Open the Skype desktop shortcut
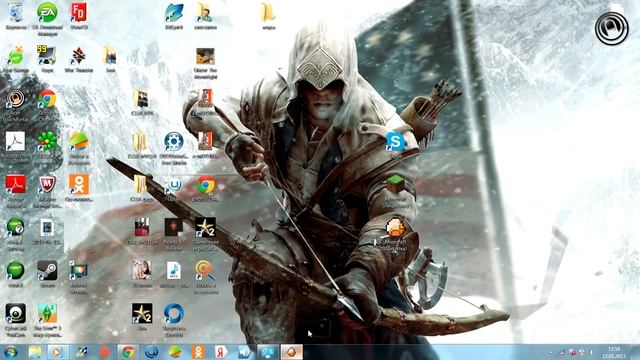This screenshot has width=640, height=360. tap(396, 143)
